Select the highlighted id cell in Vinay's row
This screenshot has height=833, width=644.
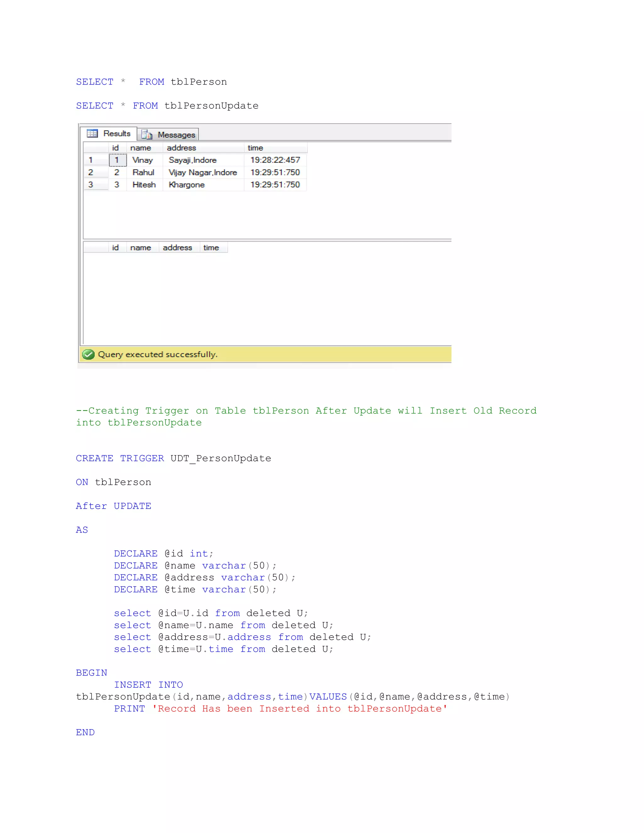point(118,160)
